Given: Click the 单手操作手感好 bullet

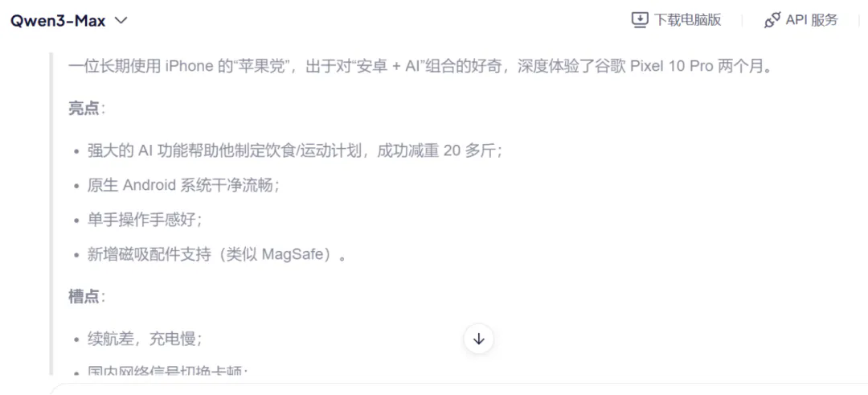Looking at the screenshot, I should point(145,220).
